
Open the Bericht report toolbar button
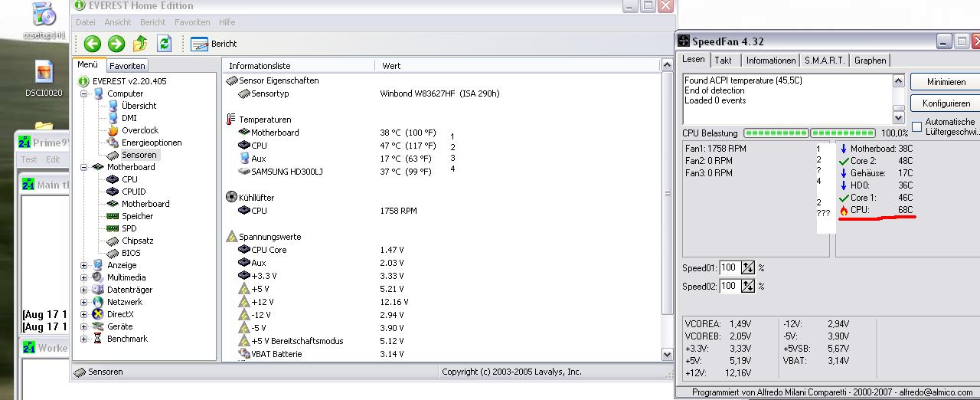[x=214, y=44]
